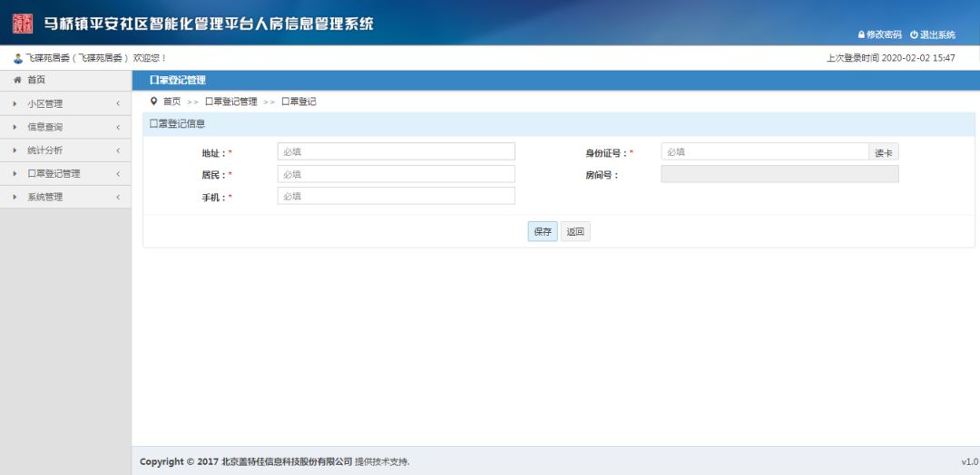Click the 退出系统 link
Screen dimensions: 980x475
click(x=937, y=35)
